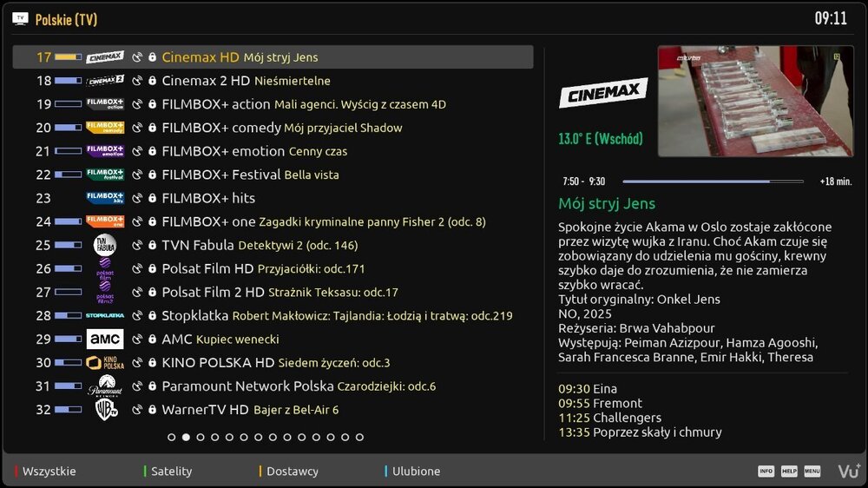This screenshot has height=488, width=868.
Task: Click the programme progress bar 7:50 - 9:30
Action: 713,181
